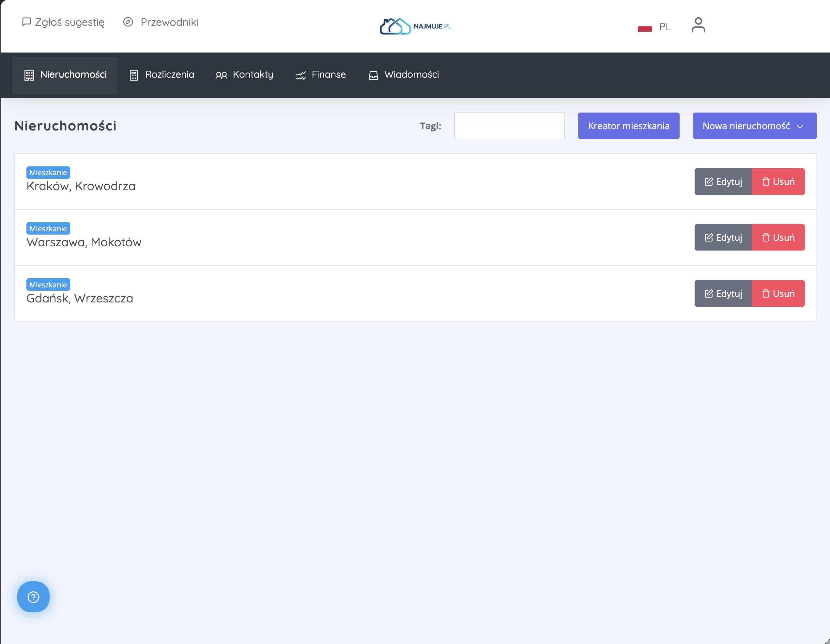Click Mieszkanie badge above Kraków, Krowodrza
The height and width of the screenshot is (644, 830).
pyautogui.click(x=48, y=173)
